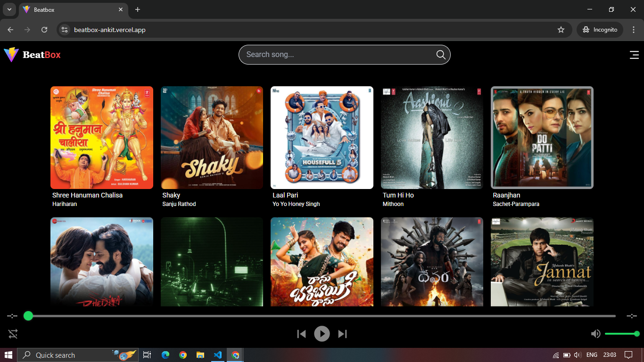644x362 pixels.
Task: Click the Laal Pari song title
Action: click(x=285, y=195)
